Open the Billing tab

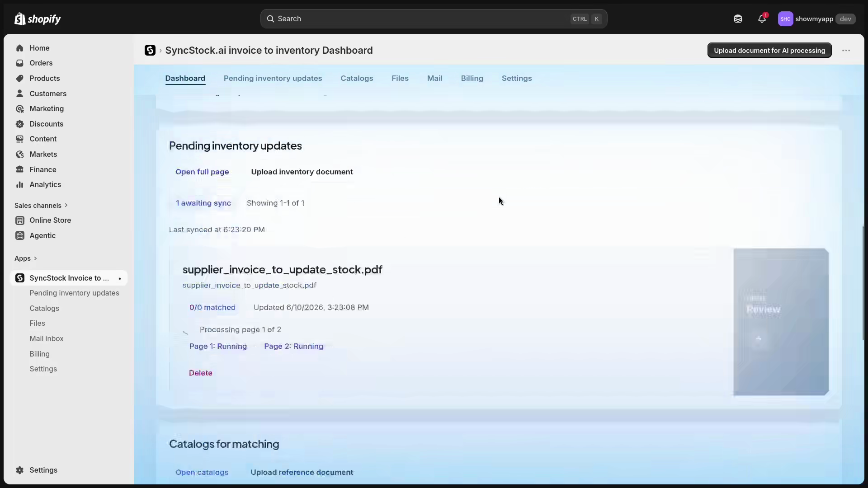click(x=472, y=78)
